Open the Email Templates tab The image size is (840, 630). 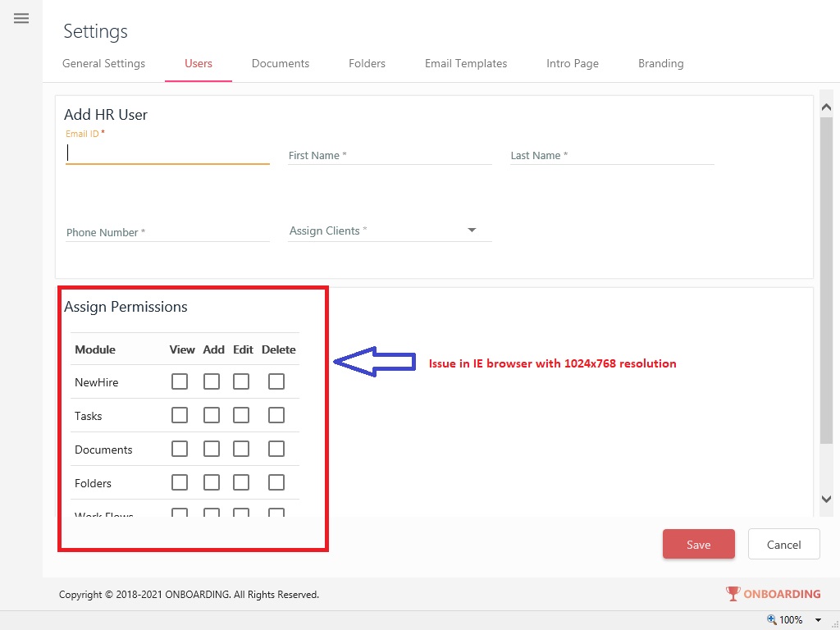[x=466, y=63]
